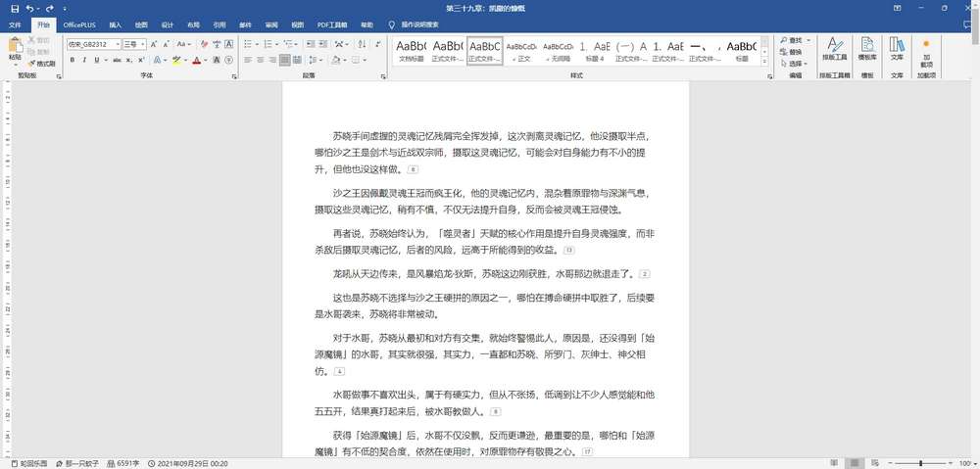The height and width of the screenshot is (469, 980).
Task: Toggle Justify alignment (highlighted button)
Action: (x=285, y=60)
